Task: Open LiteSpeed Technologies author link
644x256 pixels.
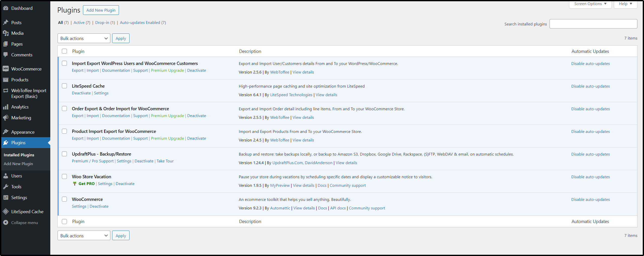Action: click(x=291, y=95)
